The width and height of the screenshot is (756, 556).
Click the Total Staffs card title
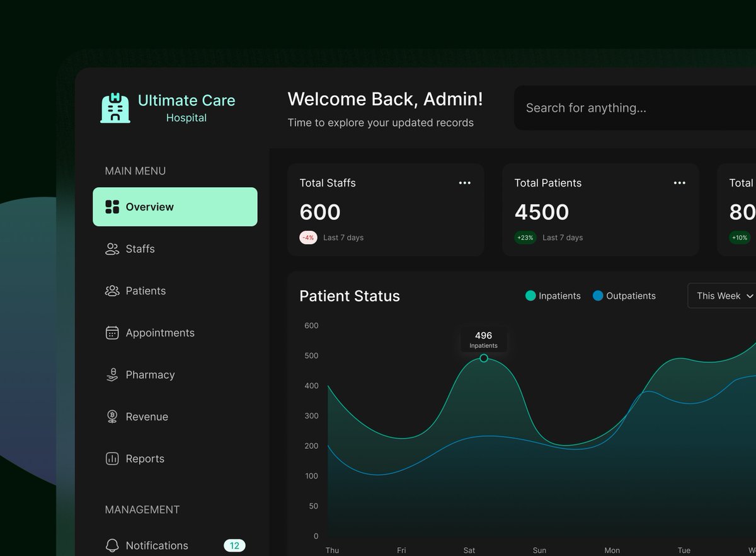[328, 183]
